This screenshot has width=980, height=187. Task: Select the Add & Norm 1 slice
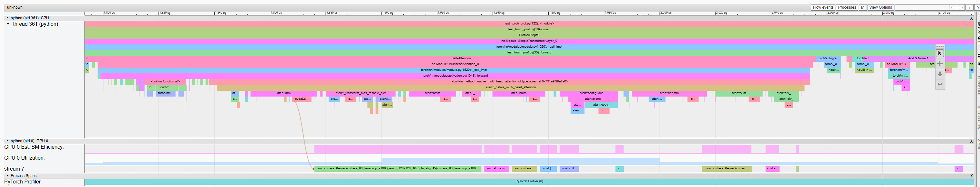coord(918,58)
